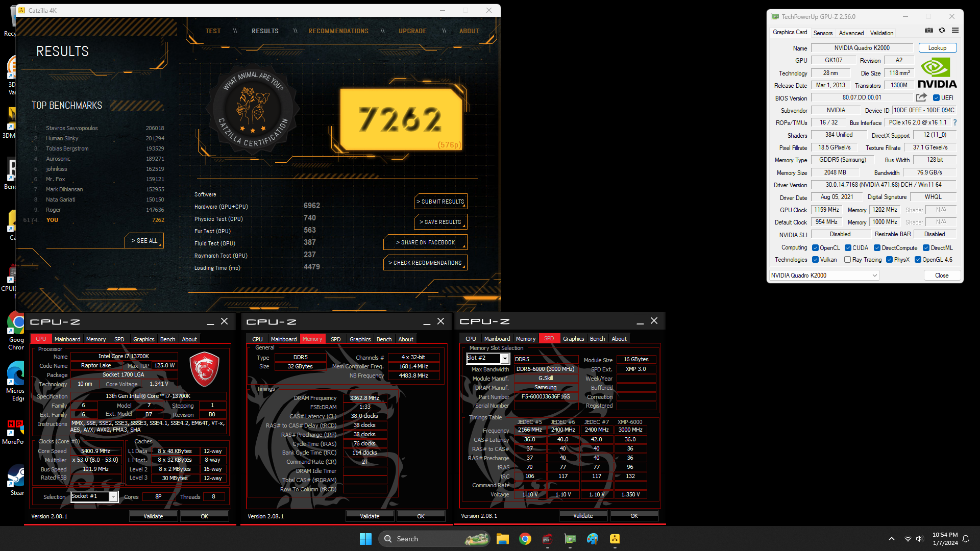The image size is (980, 551).
Task: Show hidden tray icons chevron
Action: [x=892, y=539]
